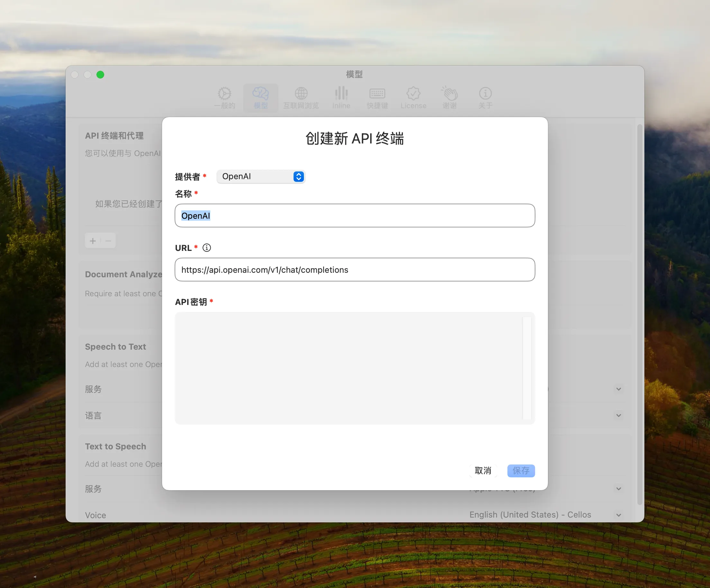Expand the 语言 language dropdown
The width and height of the screenshot is (710, 588).
coord(619,415)
